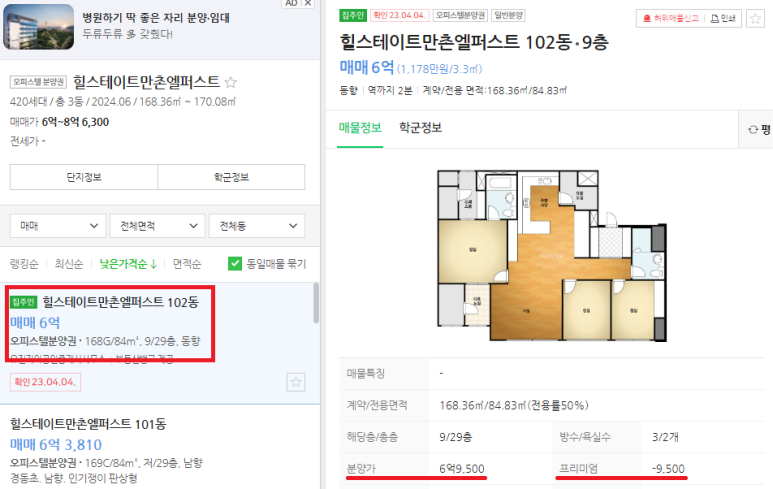773x489 pixels.
Task: Toggle 동일매물 묶기 checkbox
Action: pos(235,264)
